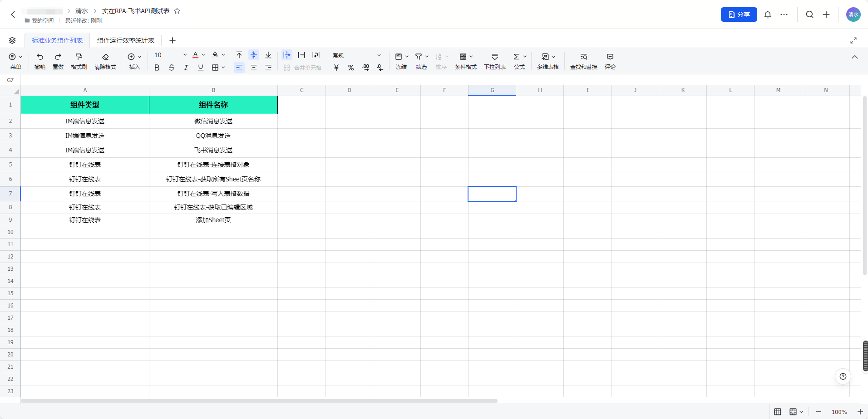Click the notification bell icon

click(x=767, y=15)
